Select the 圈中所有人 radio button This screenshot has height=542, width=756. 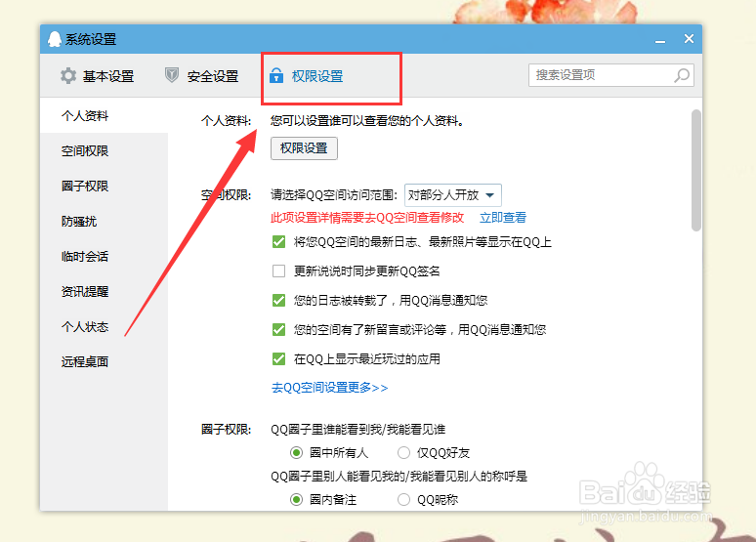[296, 453]
